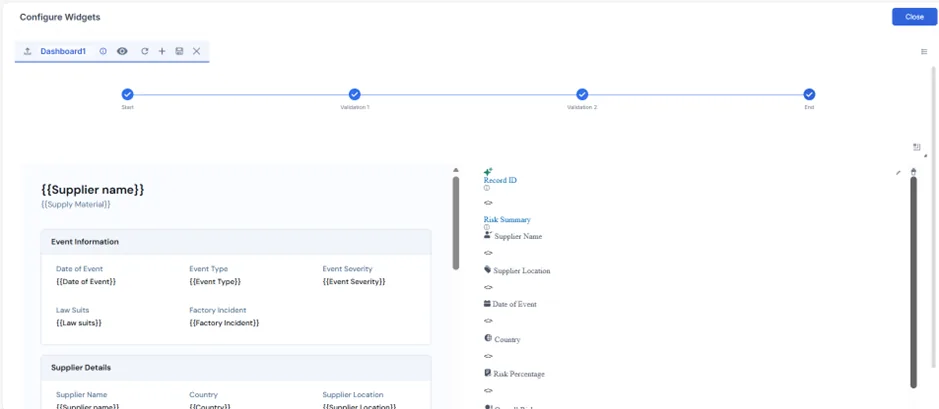Toggle dashboard preview with the eye icon
Viewport: 939px width, 409px height.
point(122,51)
